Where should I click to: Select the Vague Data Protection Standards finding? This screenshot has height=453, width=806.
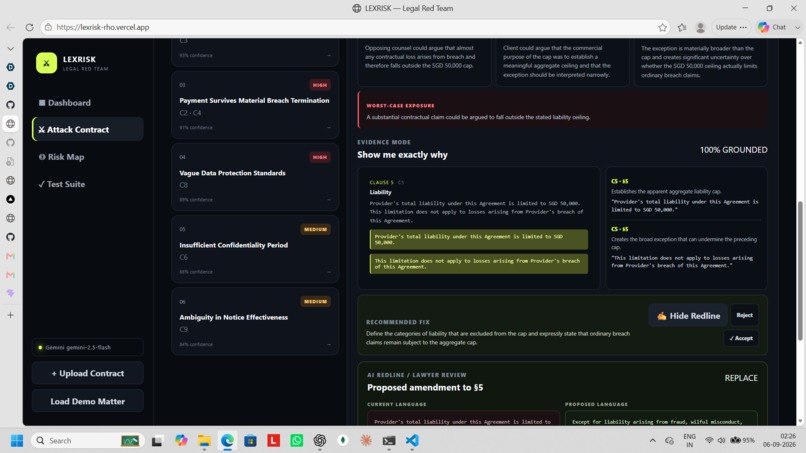coord(255,177)
